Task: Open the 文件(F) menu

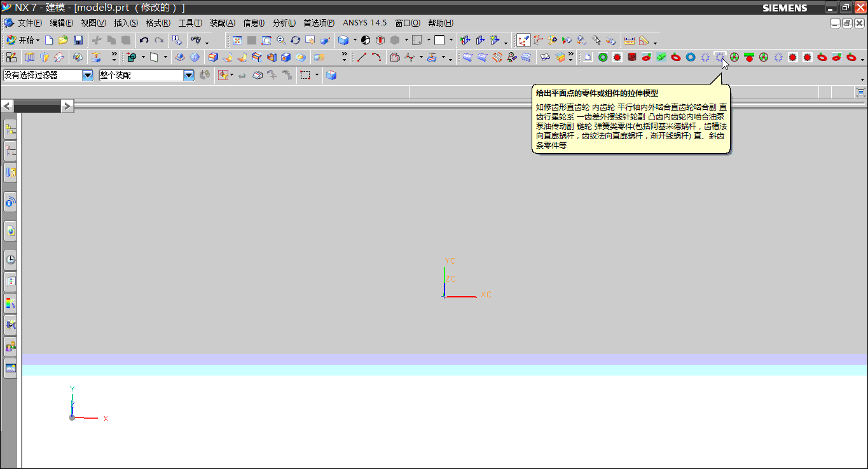Action: point(30,23)
